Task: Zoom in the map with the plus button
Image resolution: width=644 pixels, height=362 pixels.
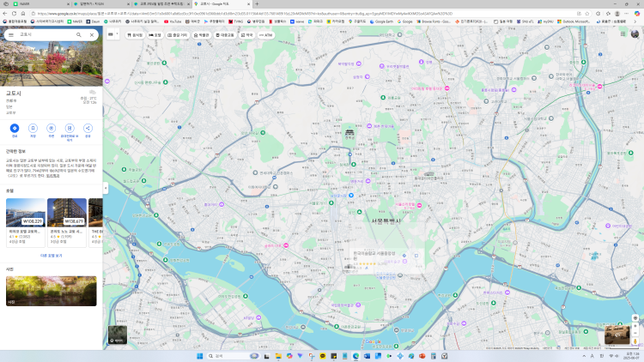Action: (635, 326)
